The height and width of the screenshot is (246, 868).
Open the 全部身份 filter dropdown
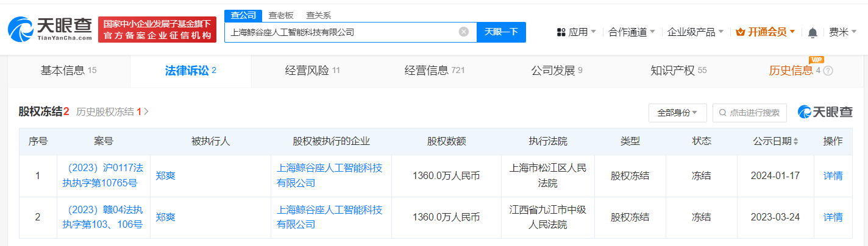coord(677,113)
